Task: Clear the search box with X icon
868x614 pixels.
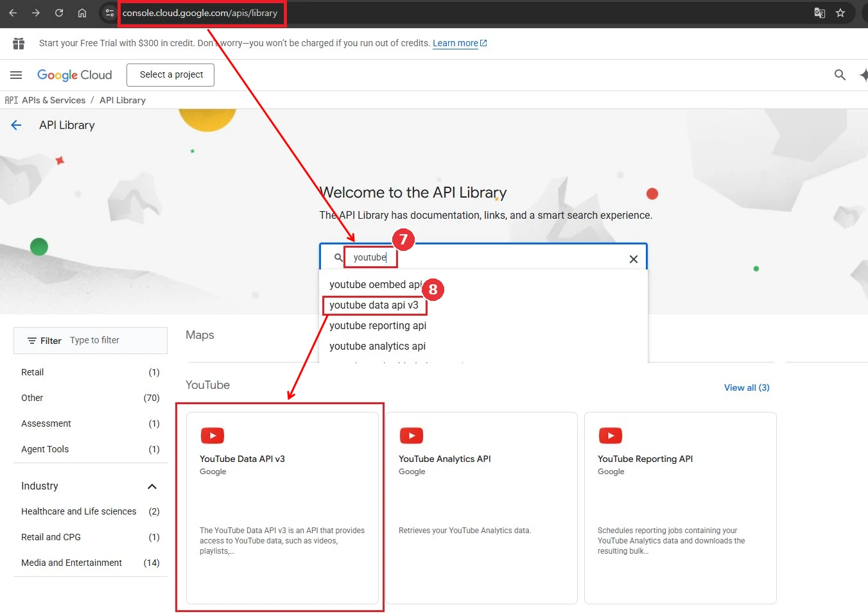Action: tap(634, 259)
